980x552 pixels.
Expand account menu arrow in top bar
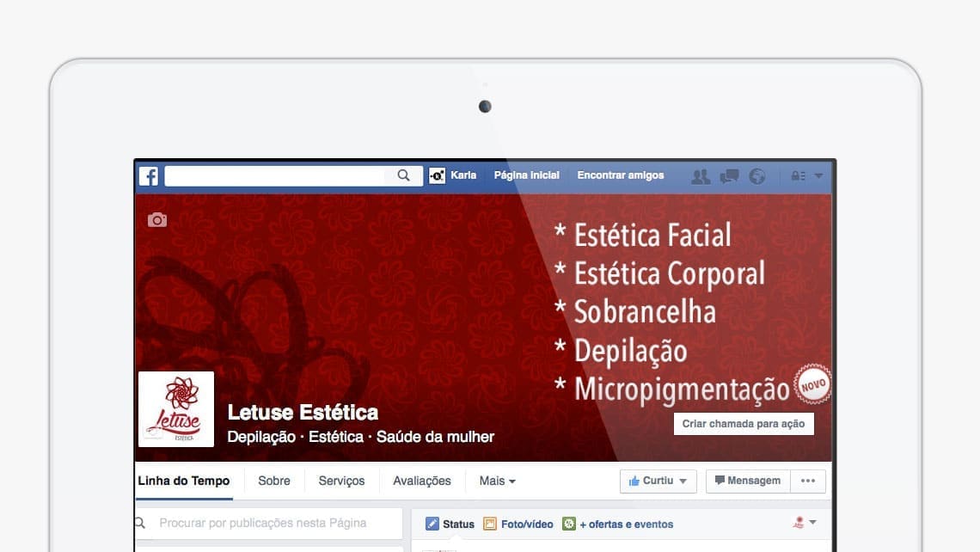(818, 176)
